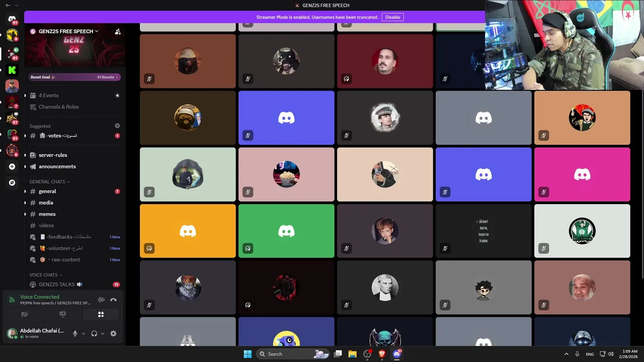Disable Streamer Mode from the banner
The height and width of the screenshot is (362, 644).
pos(392,17)
